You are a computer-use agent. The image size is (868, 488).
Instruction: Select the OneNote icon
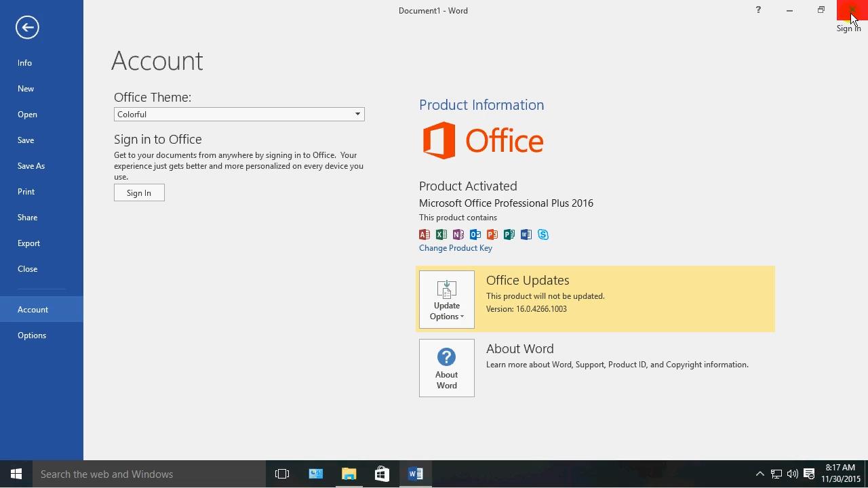point(458,234)
